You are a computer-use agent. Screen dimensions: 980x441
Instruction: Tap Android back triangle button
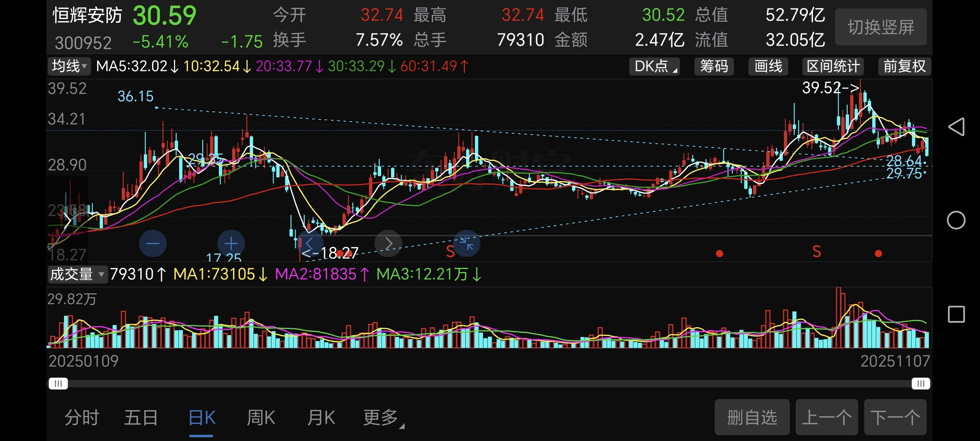click(x=956, y=126)
